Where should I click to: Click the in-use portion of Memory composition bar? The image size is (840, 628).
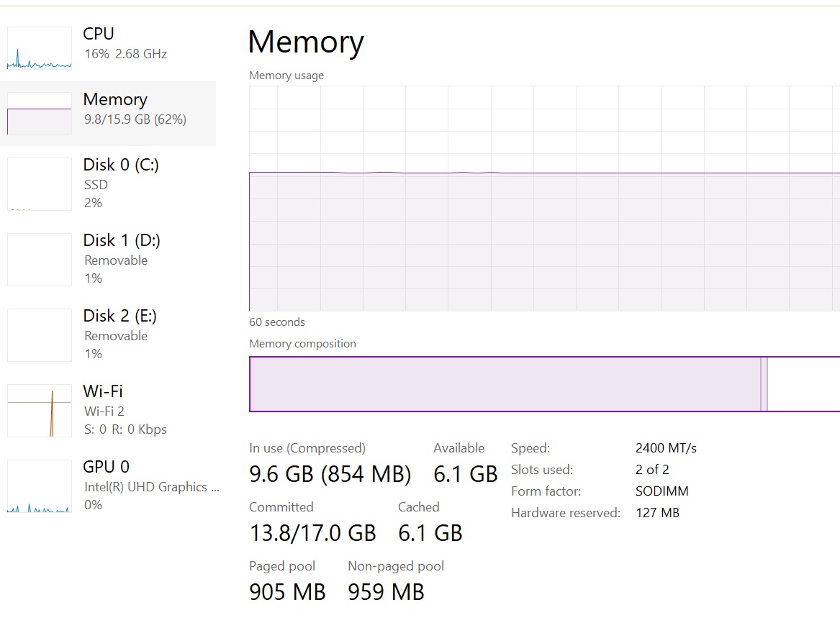click(x=505, y=384)
